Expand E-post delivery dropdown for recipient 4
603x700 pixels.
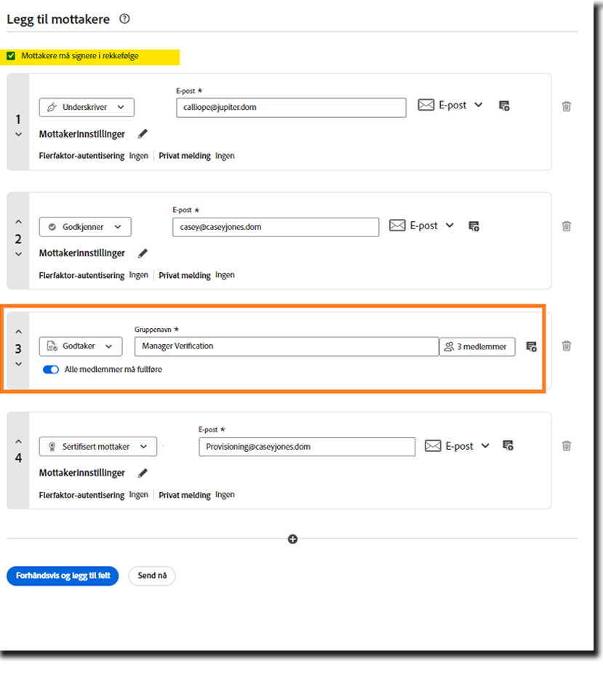[x=485, y=446]
